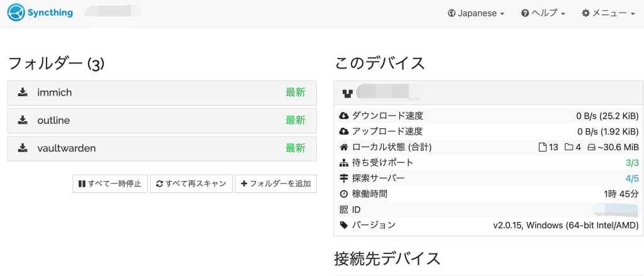Open the メニュー actions dropdown
The image size is (644, 276).
tap(608, 13)
